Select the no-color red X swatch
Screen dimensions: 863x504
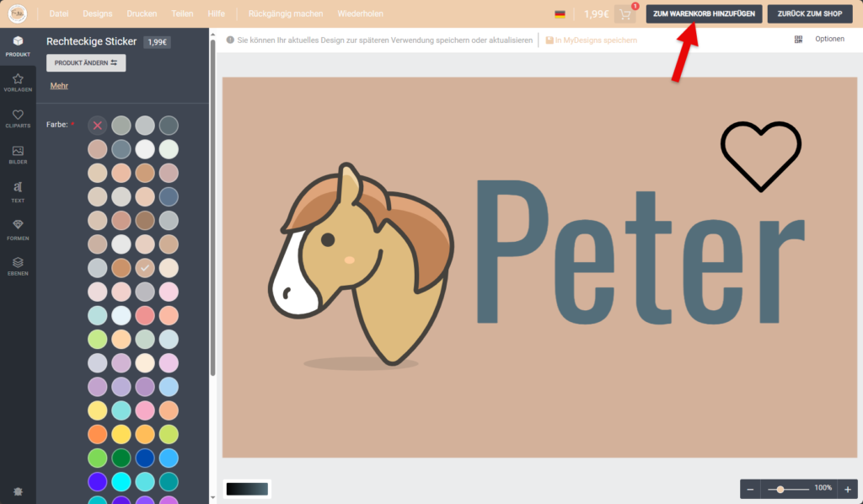click(98, 125)
